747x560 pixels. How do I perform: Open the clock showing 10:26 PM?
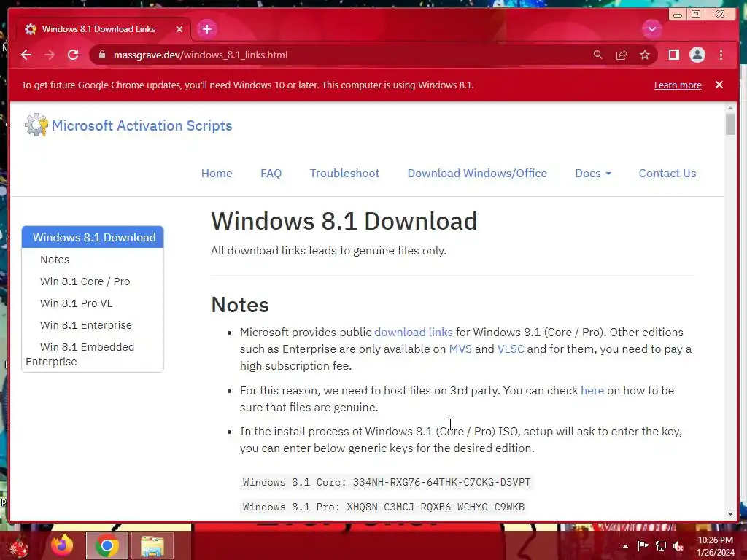tap(716, 545)
